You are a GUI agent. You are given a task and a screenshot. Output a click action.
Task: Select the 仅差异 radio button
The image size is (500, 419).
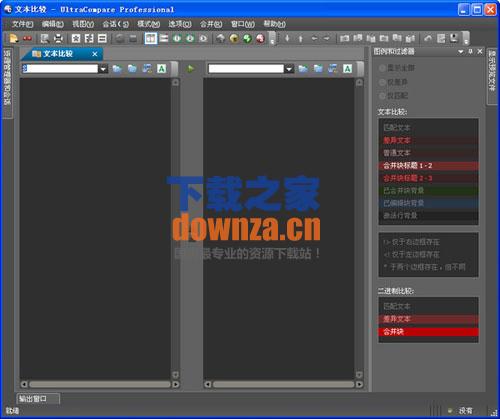tap(382, 82)
